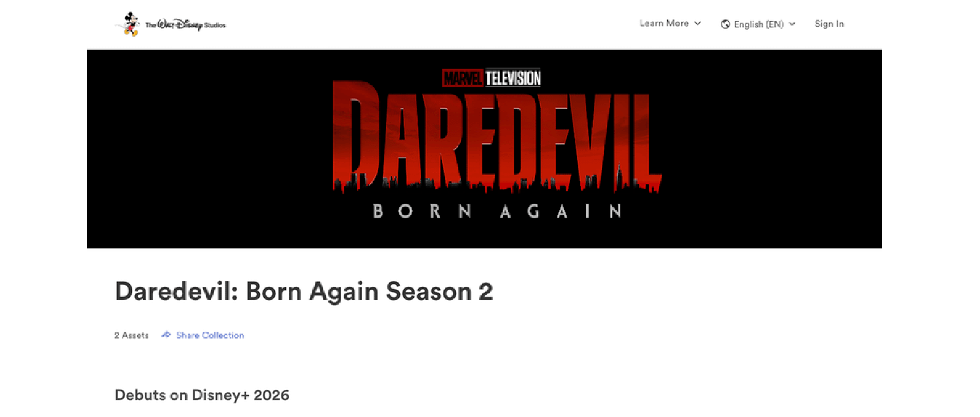Expand the chevron beside English (EN)
Viewport: 980px width, 417px height.
point(792,24)
